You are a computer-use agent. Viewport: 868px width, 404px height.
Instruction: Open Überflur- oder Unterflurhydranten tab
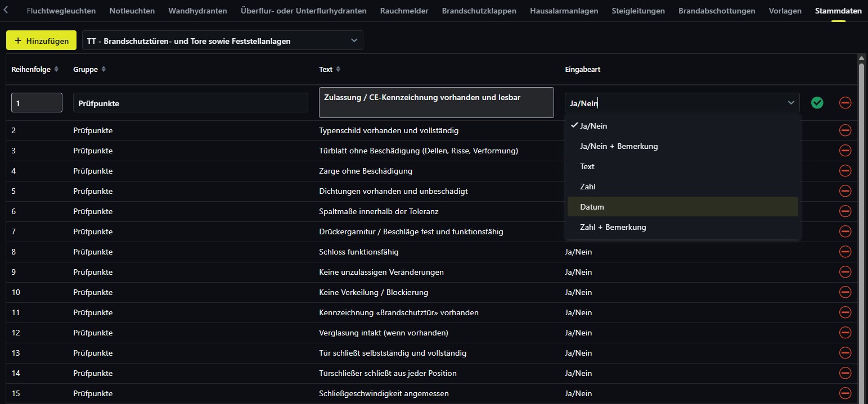[304, 11]
